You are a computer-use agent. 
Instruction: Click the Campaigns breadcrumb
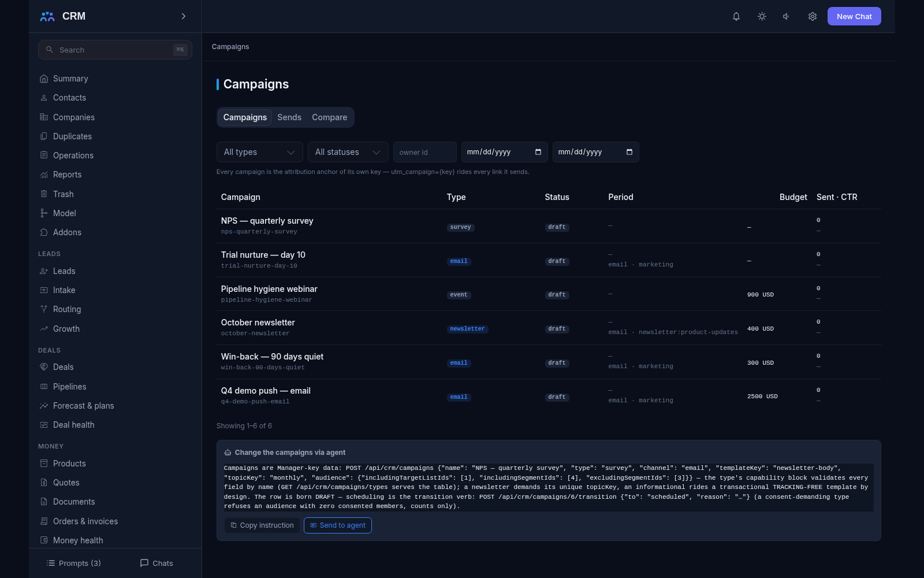(x=230, y=47)
